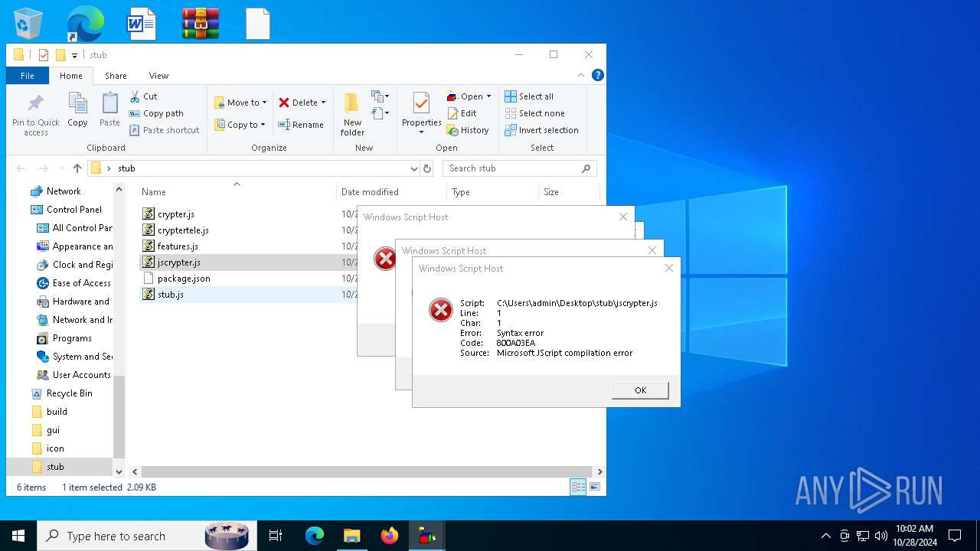The height and width of the screenshot is (551, 980).
Task: Open User Accounts tree item
Action: (82, 375)
